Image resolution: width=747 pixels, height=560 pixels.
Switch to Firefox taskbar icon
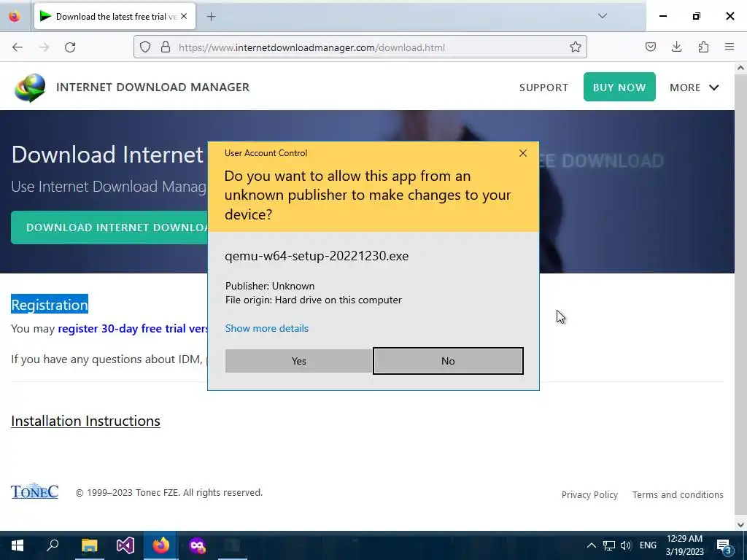pyautogui.click(x=161, y=545)
